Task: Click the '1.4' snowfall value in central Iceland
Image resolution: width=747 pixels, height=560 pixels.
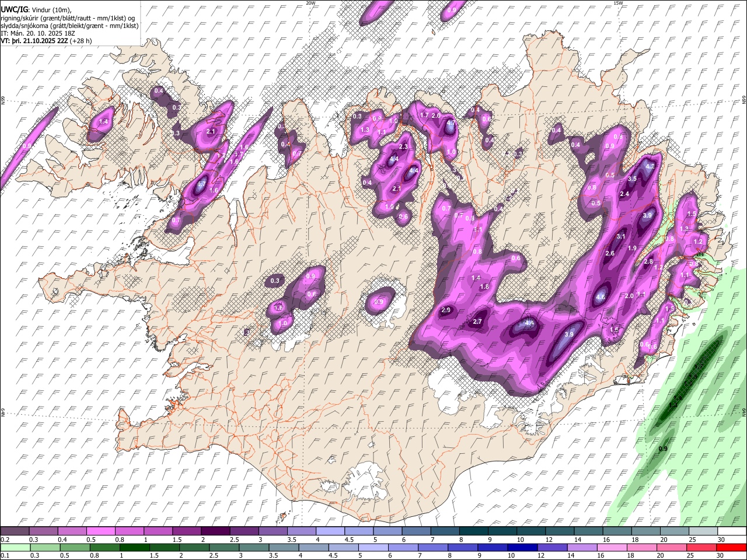Action: 476,278
